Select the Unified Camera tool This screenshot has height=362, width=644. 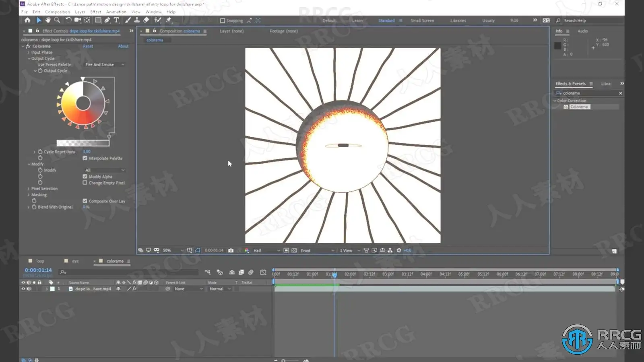click(x=77, y=20)
